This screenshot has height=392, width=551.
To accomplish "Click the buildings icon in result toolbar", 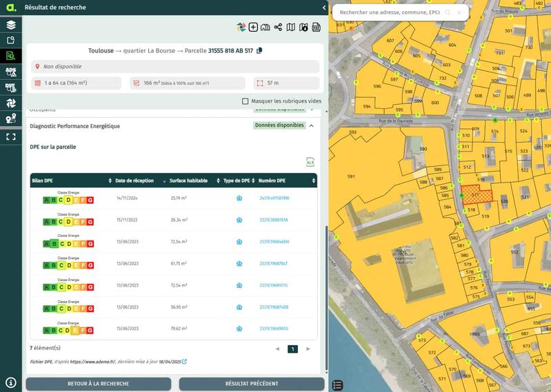I will coord(266,27).
